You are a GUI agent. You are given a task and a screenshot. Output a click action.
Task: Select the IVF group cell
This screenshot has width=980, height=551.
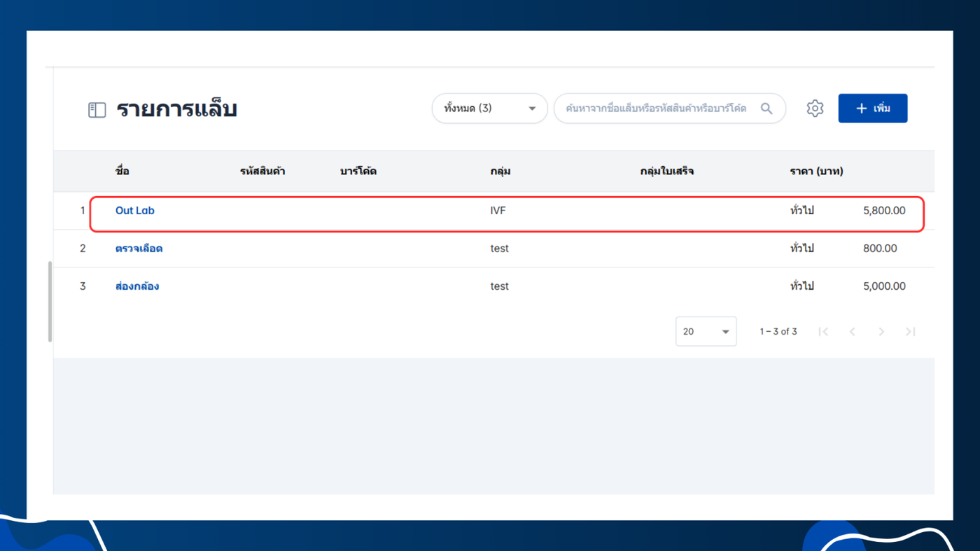coord(498,211)
